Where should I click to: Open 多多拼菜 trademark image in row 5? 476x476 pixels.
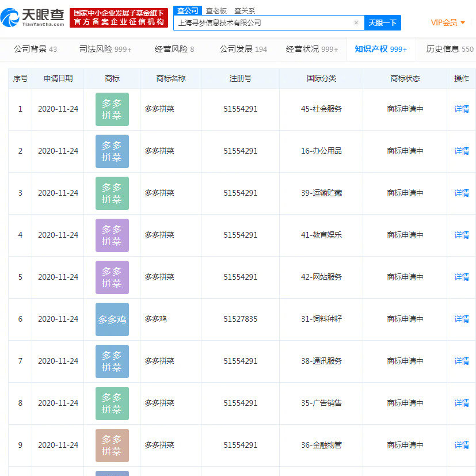pyautogui.click(x=112, y=277)
